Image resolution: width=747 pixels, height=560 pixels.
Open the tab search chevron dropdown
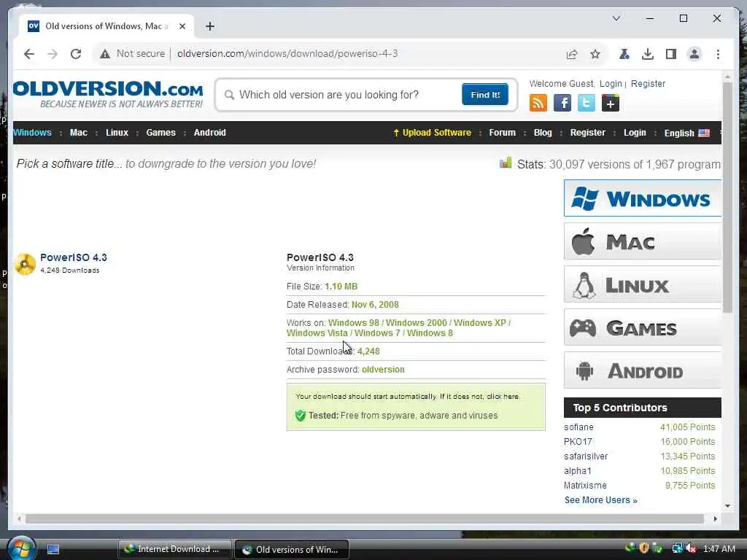coord(616,18)
